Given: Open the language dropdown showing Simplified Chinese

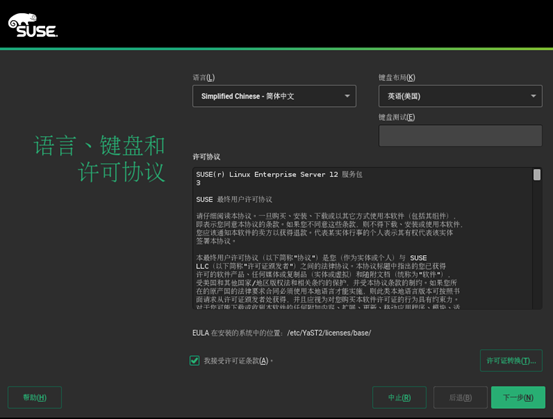Looking at the screenshot, I should pyautogui.click(x=274, y=96).
